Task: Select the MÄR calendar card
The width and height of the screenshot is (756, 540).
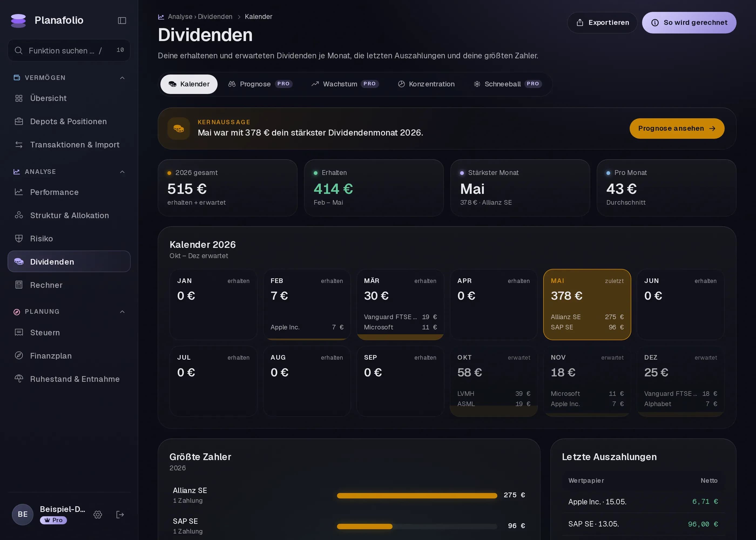Action: 400,305
